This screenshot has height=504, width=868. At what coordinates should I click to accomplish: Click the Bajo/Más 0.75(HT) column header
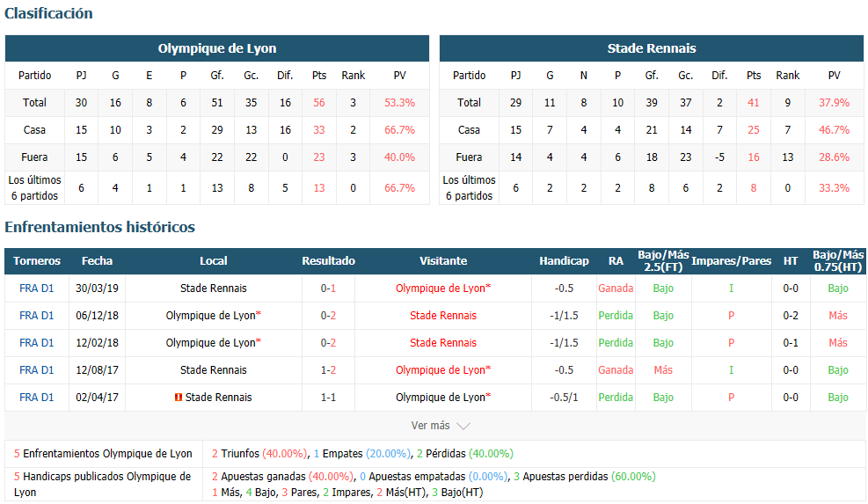click(838, 261)
